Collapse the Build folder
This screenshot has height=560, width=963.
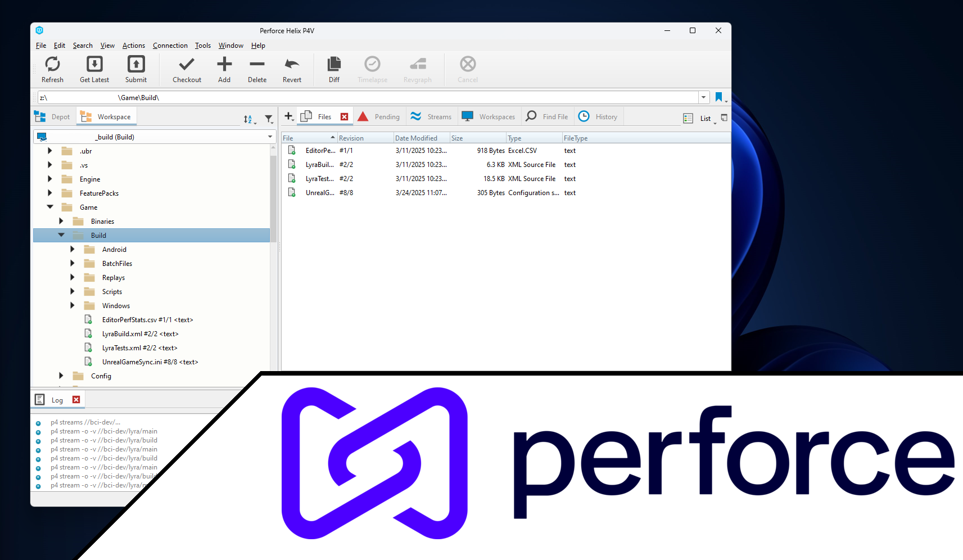(x=61, y=235)
